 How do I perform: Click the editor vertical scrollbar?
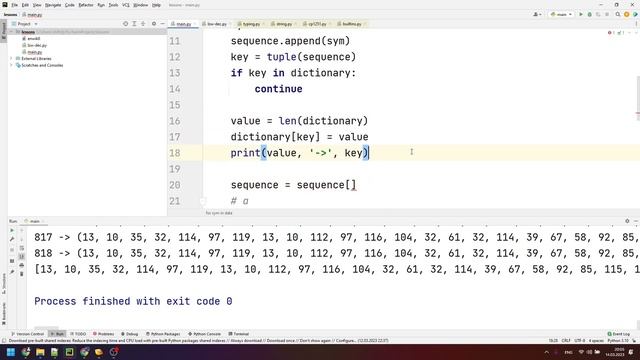[638, 98]
